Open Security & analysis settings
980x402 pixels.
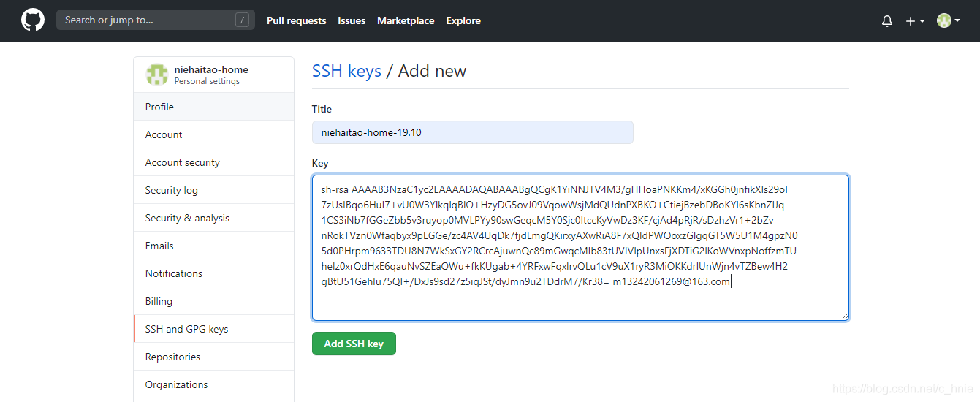[213, 218]
